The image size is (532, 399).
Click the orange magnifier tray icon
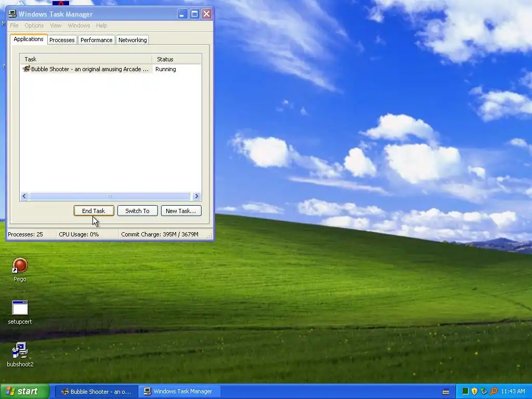pos(494,391)
